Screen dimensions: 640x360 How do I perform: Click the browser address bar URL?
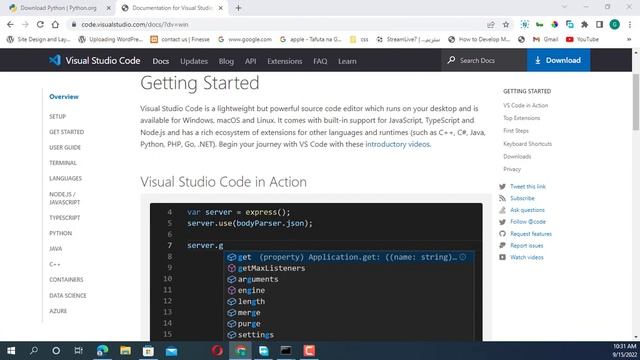[x=135, y=24]
